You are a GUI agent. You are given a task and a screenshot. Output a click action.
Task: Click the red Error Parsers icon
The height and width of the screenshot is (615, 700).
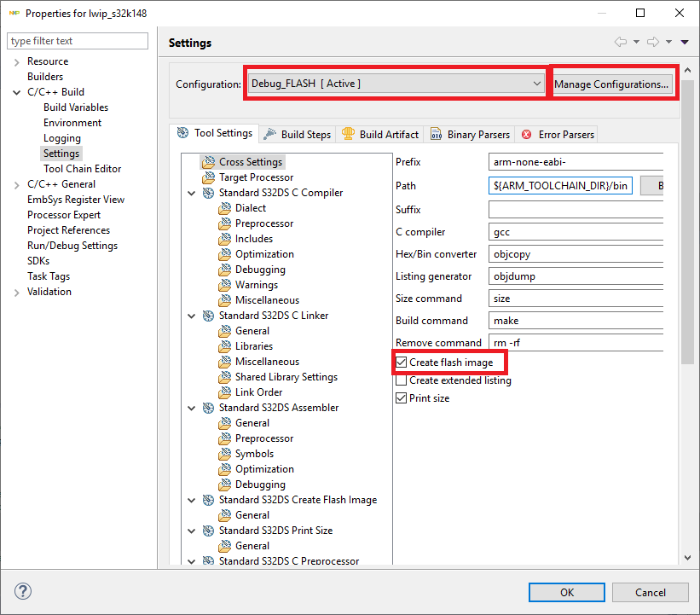click(527, 135)
